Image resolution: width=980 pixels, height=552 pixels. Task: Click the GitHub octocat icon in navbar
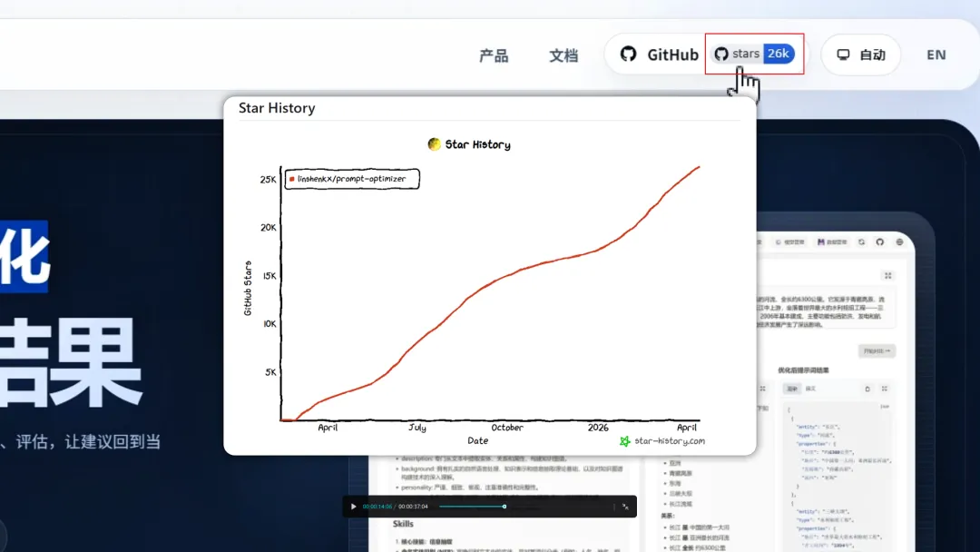click(628, 54)
